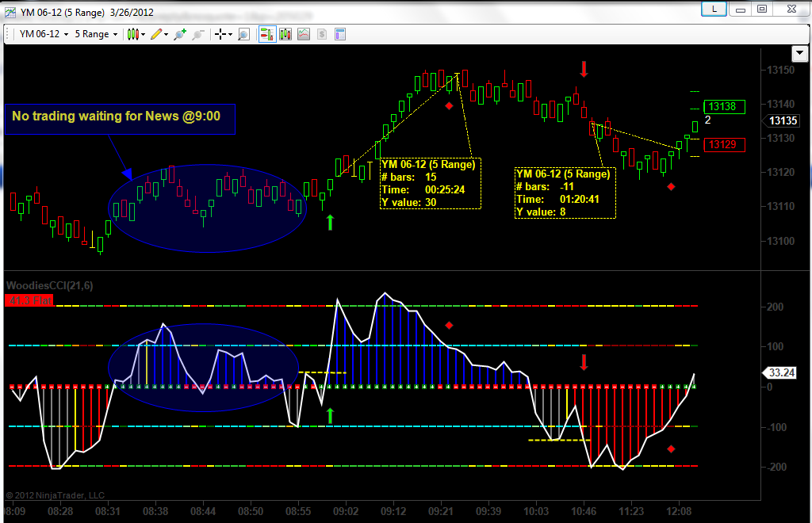Select the ruler box showing -11 bars
The image size is (812, 523).
565,193
